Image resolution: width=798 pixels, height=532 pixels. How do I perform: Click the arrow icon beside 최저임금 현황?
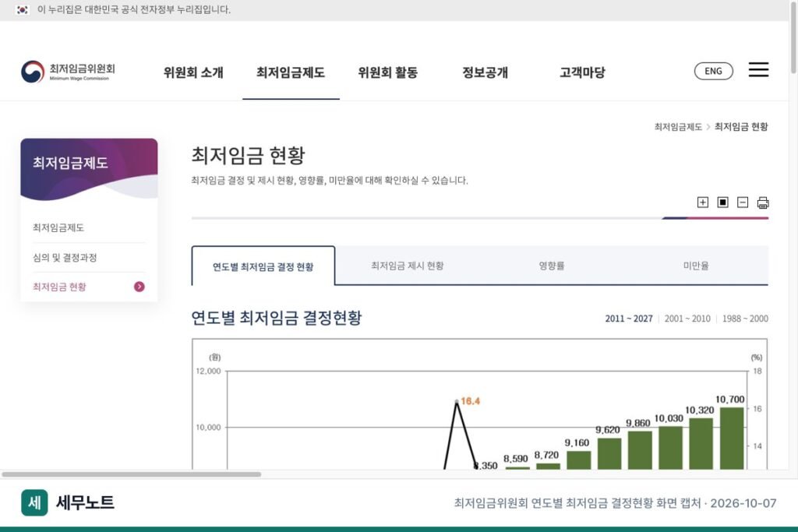[x=139, y=287]
